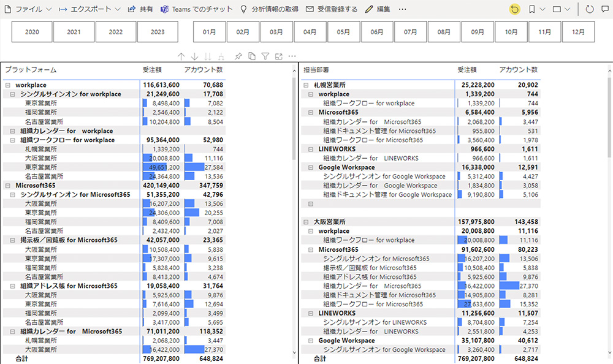The height and width of the screenshot is (364, 613).
Task: Click the bookmark icon
Action: click(x=531, y=9)
